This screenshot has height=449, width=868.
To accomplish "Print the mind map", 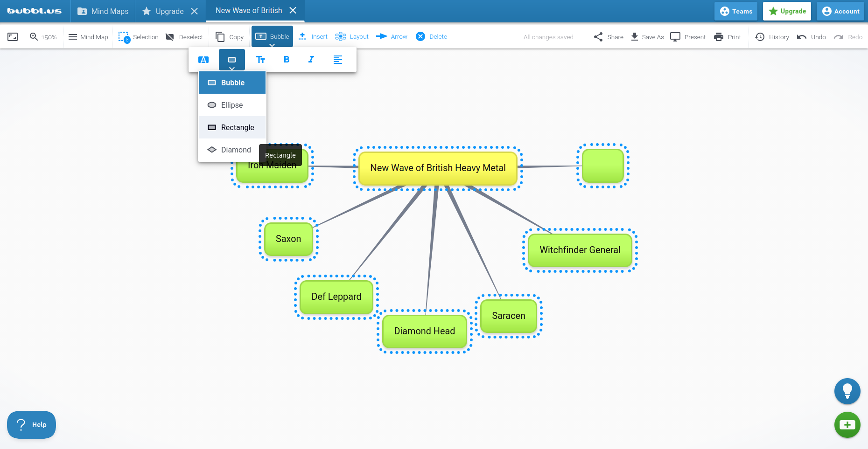I will click(x=728, y=37).
